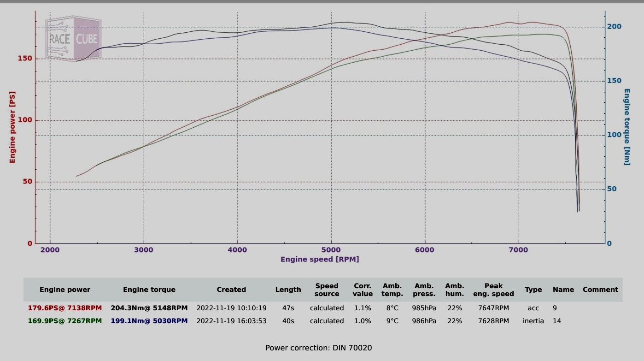The height and width of the screenshot is (361, 644).
Task: Click the 'Created' column header
Action: pyautogui.click(x=231, y=290)
